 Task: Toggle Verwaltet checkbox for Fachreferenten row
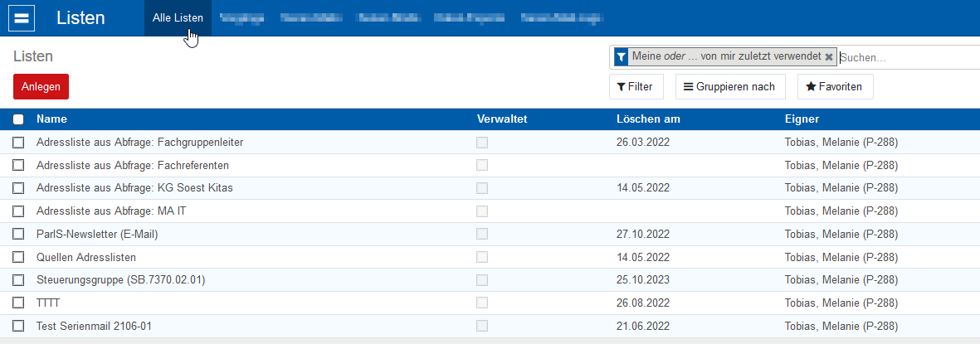pyautogui.click(x=482, y=166)
